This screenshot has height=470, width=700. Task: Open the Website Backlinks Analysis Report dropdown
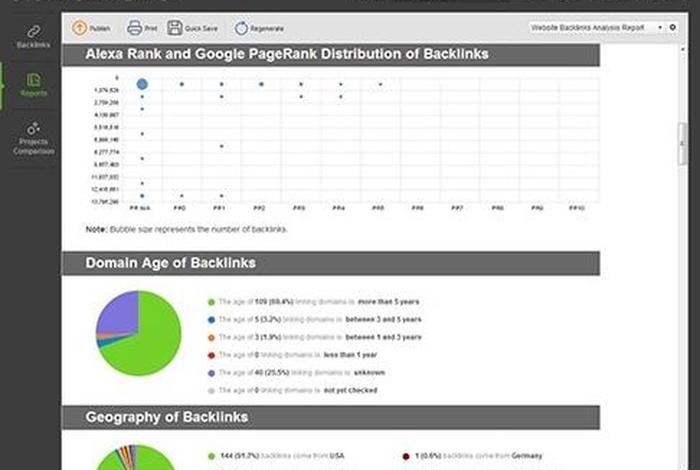tap(597, 28)
